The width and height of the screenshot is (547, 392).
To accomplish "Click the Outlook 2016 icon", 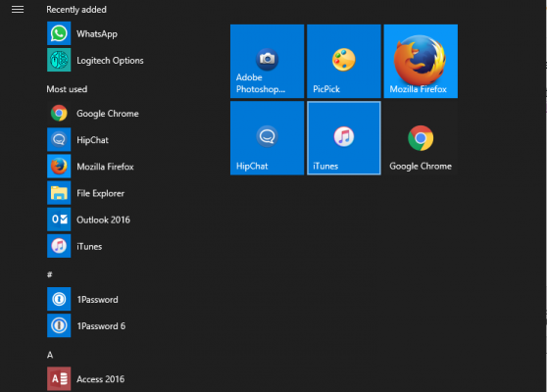I will click(59, 220).
